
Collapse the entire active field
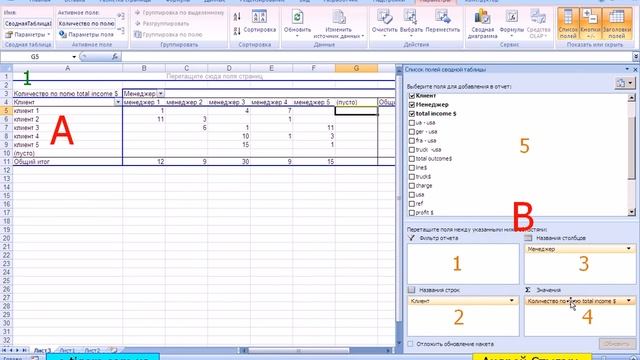tap(121, 30)
